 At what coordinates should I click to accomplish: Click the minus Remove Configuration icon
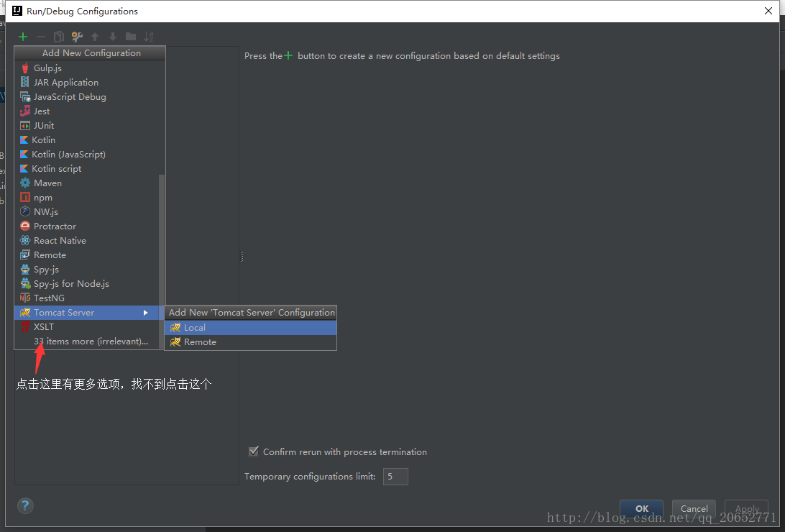click(41, 37)
